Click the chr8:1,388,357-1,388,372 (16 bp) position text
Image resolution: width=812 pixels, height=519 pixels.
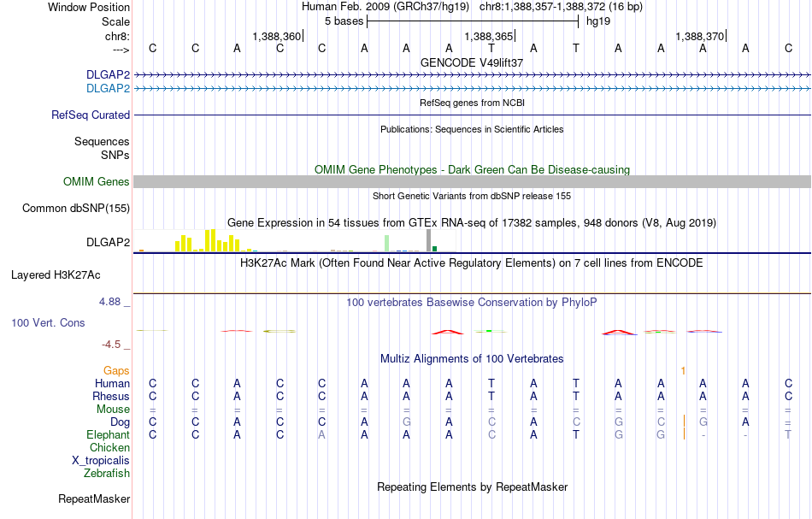click(x=561, y=7)
